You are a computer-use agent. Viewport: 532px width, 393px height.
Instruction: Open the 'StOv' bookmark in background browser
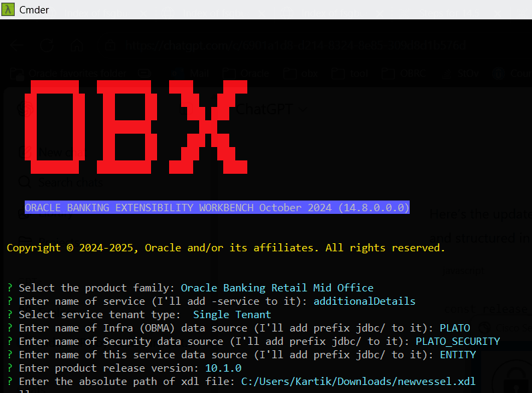460,74
